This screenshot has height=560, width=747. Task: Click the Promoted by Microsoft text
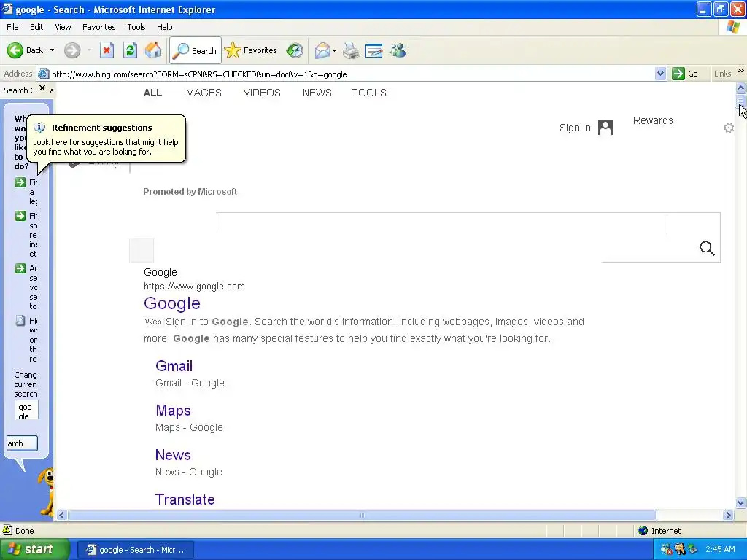190,192
